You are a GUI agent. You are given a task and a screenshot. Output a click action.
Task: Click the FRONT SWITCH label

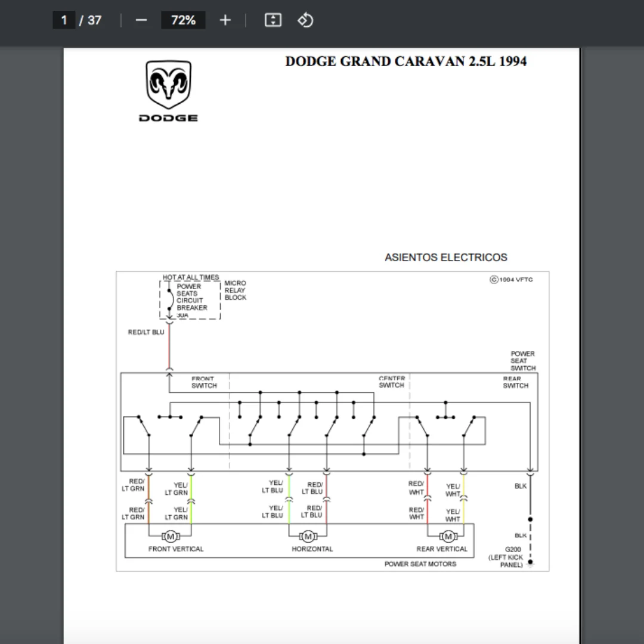[x=204, y=382]
